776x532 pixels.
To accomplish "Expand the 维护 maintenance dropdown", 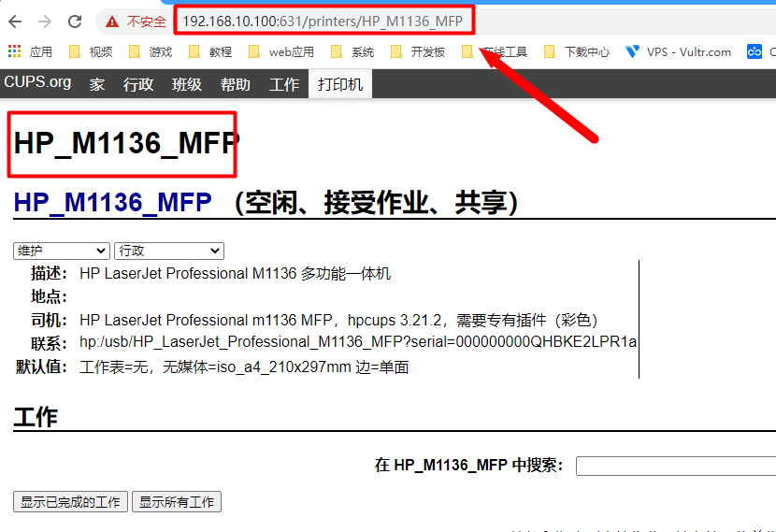I will point(62,251).
